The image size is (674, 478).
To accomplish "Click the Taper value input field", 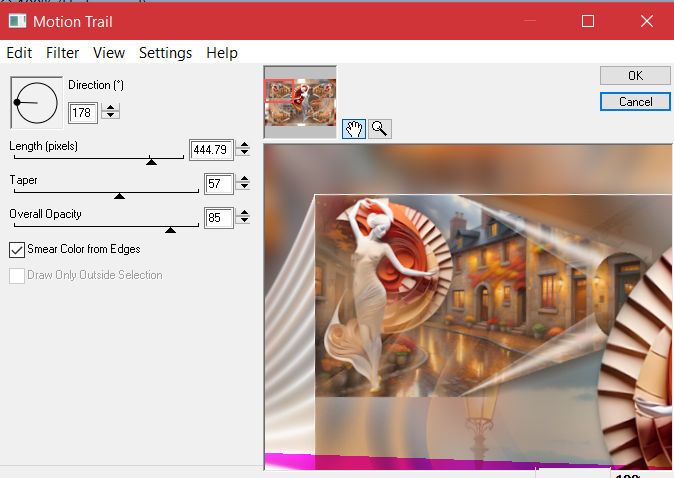I will 218,184.
